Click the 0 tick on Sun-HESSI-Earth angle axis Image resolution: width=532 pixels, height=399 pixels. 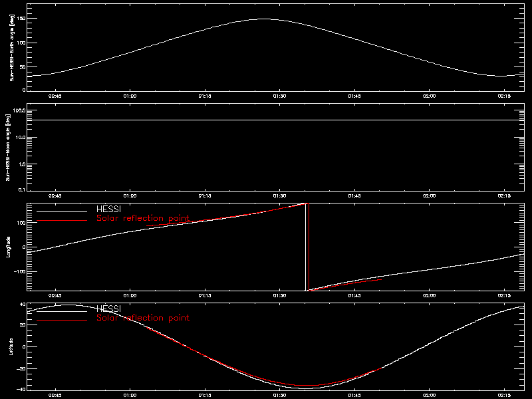tap(24, 90)
